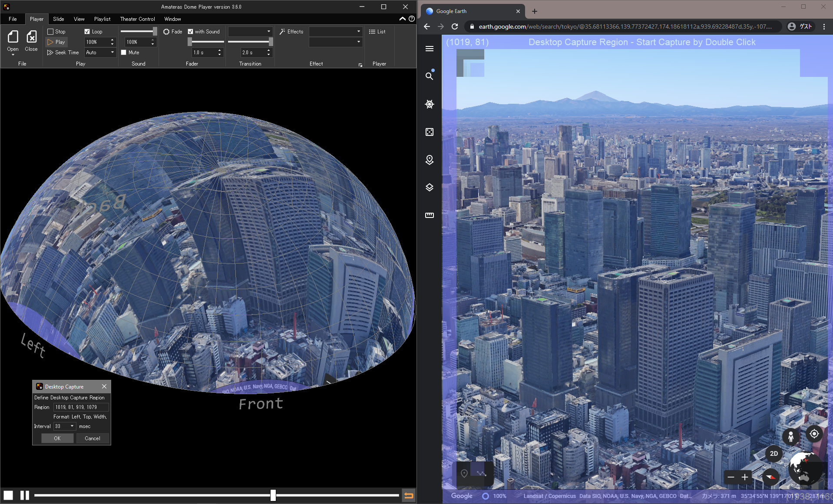Increase the volume 100% stepper
Viewport: 833px width, 504px height.
click(x=152, y=40)
